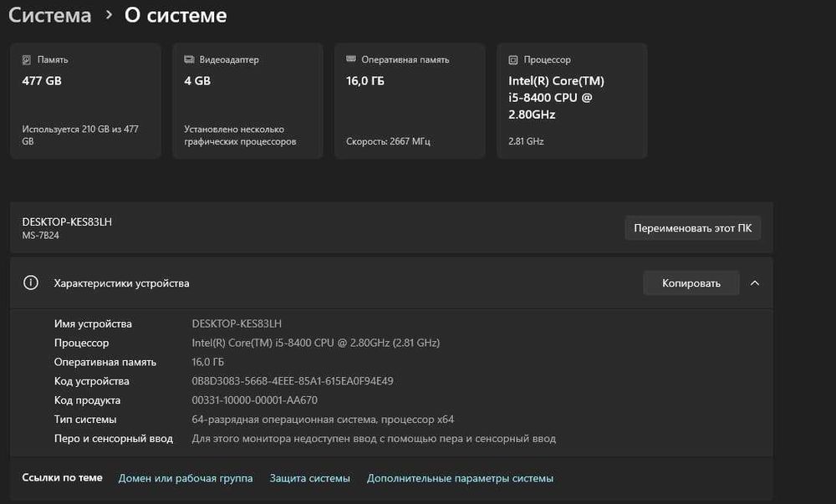Click the RAM icon beside Оперативная память
Screen dimensions: 836x504
[351, 59]
